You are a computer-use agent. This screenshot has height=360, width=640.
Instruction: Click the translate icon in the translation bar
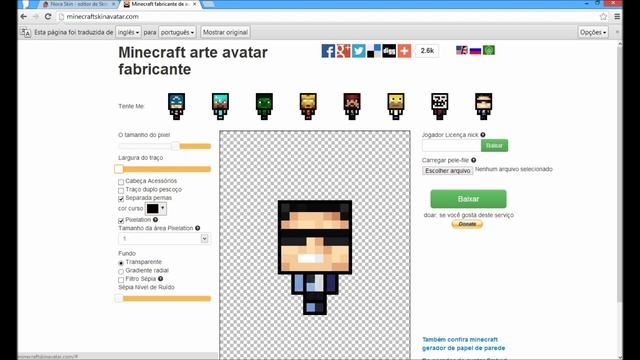pyautogui.click(x=25, y=32)
